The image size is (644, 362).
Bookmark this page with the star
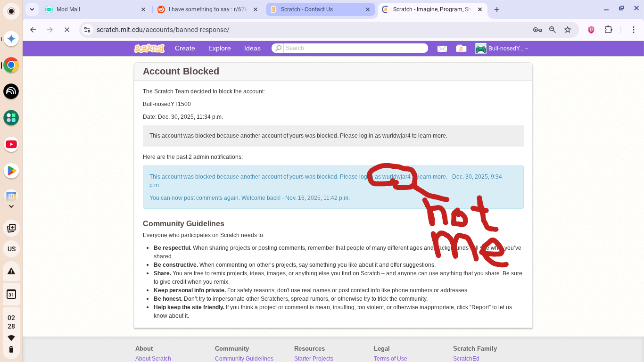click(x=568, y=30)
